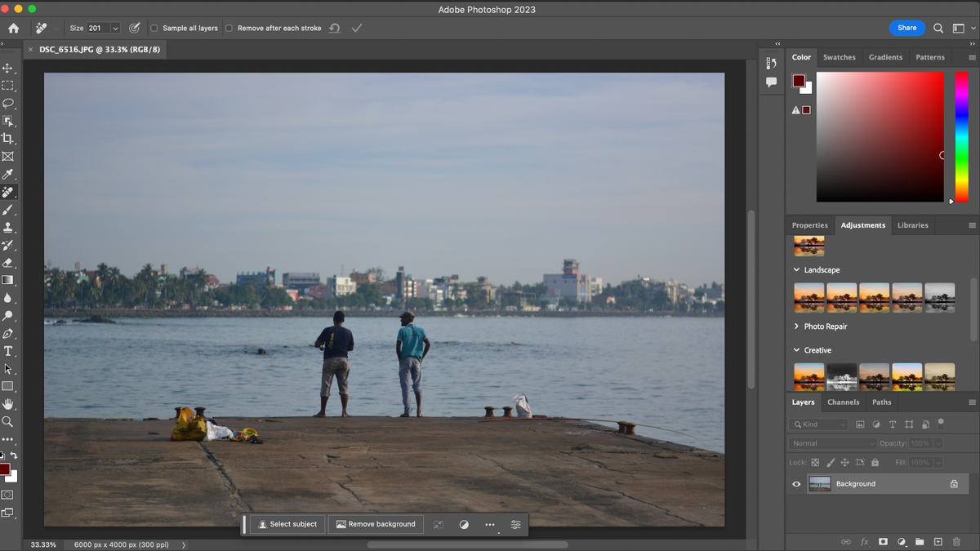Select the Crop tool
This screenshot has width=980, height=551.
click(x=10, y=139)
